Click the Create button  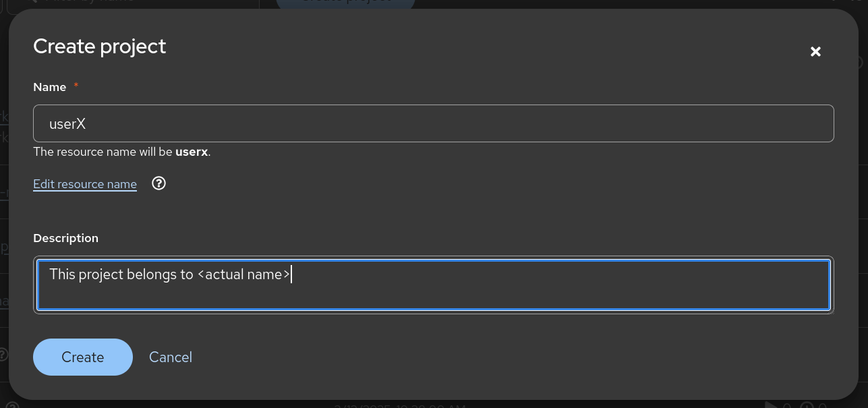coord(83,357)
